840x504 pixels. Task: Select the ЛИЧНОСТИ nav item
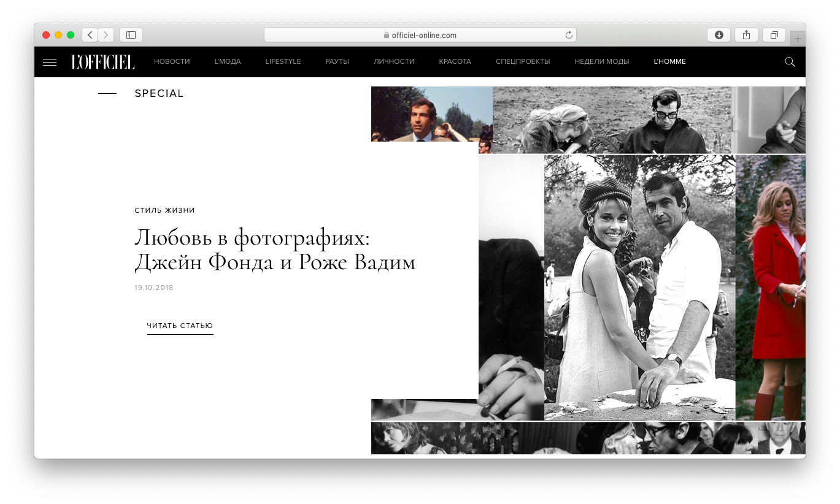[394, 62]
